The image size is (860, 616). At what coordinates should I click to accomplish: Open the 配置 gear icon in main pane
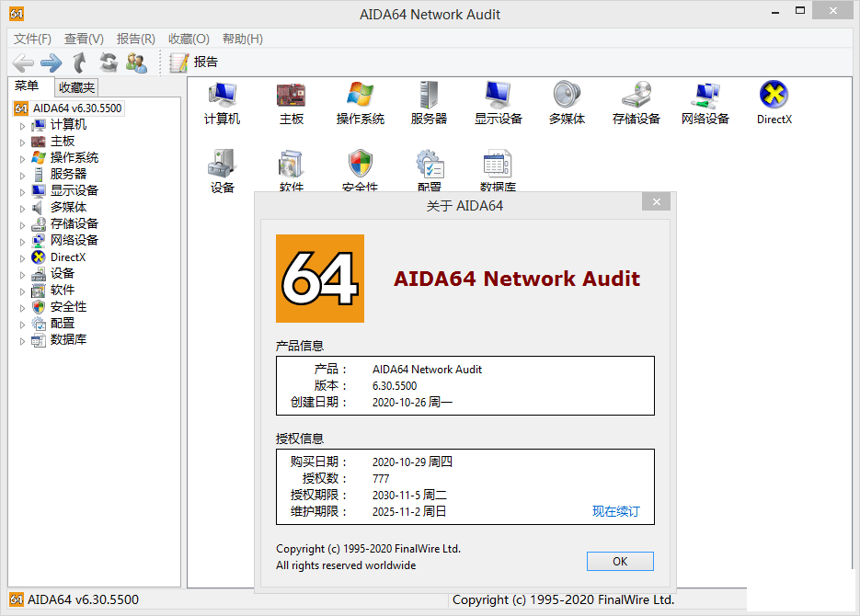coord(429,170)
